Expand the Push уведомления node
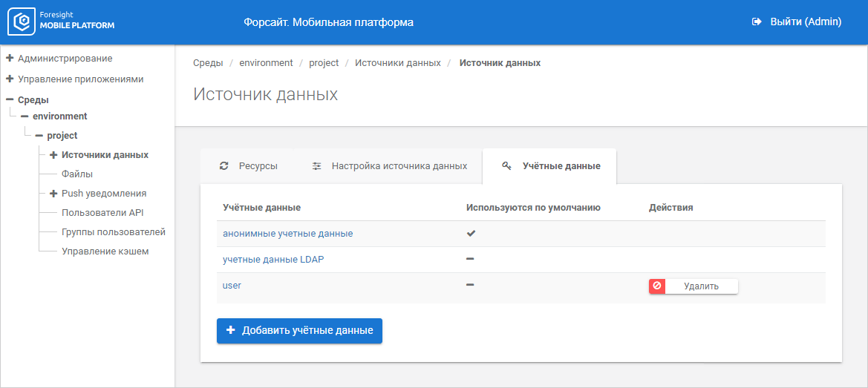The image size is (868, 388). tap(53, 194)
